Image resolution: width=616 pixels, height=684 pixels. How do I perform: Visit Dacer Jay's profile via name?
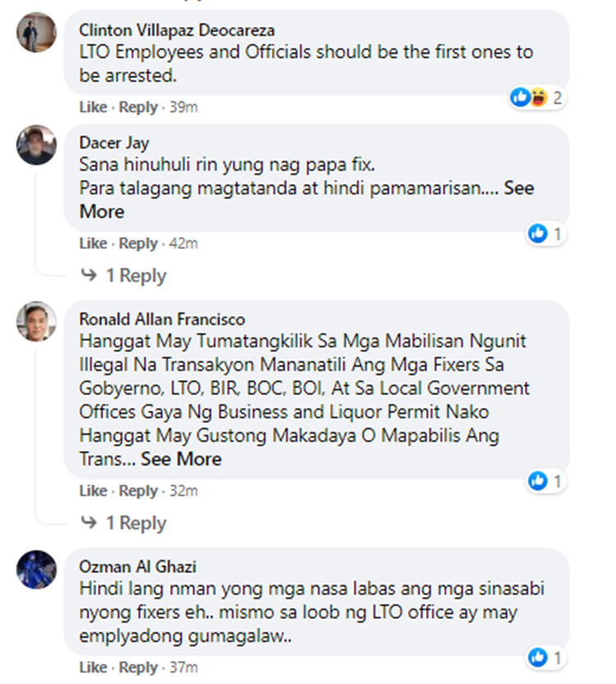pyautogui.click(x=114, y=144)
